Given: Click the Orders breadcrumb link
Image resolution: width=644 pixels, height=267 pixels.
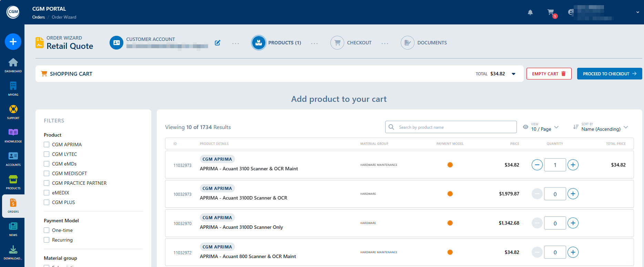Looking at the screenshot, I should pyautogui.click(x=39, y=17).
